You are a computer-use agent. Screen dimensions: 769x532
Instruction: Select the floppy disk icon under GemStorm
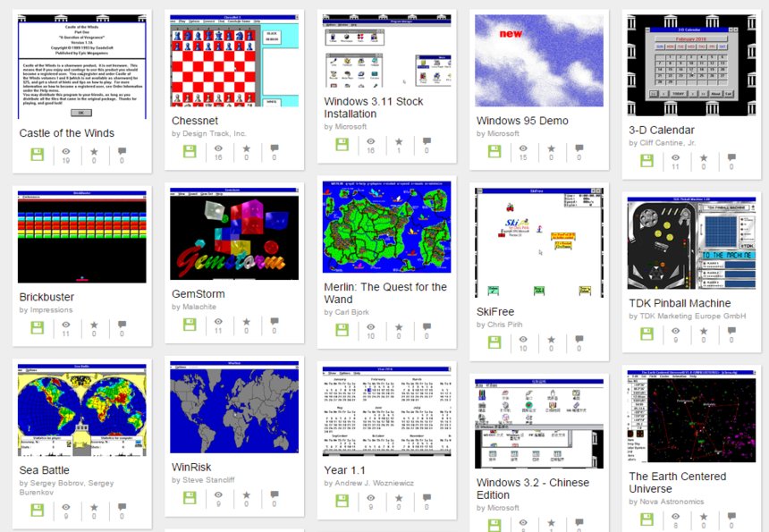pyautogui.click(x=190, y=324)
